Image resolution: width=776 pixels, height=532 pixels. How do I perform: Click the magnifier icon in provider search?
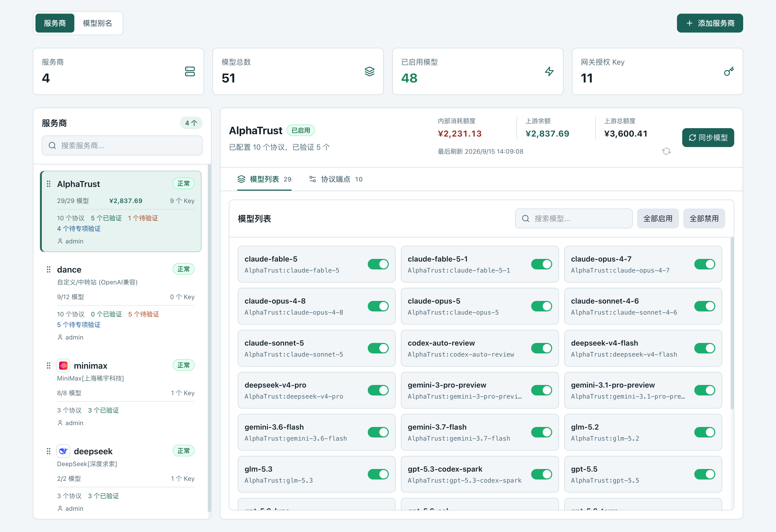click(52, 145)
